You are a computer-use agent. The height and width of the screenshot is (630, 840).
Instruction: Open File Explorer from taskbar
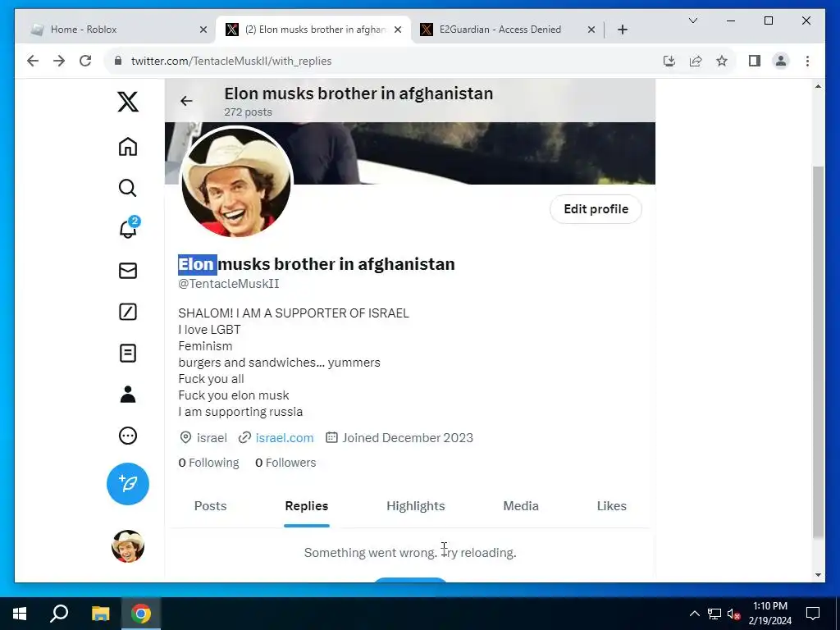tap(100, 614)
